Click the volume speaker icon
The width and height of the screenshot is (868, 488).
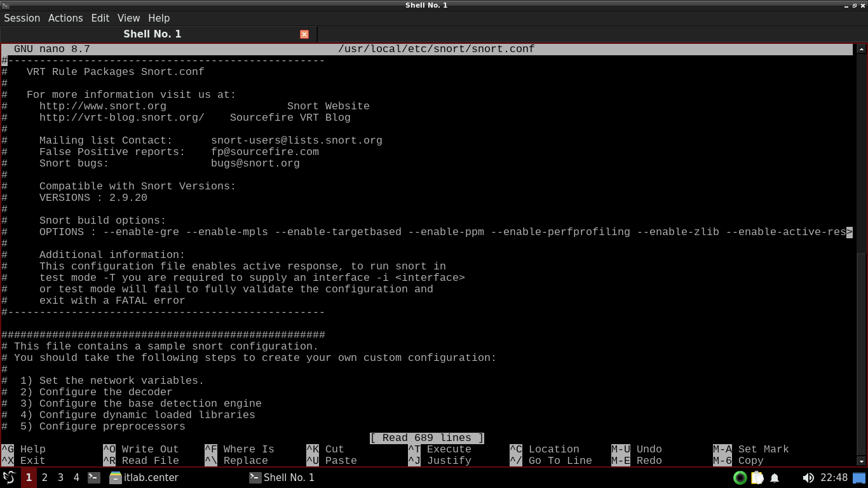(808, 477)
